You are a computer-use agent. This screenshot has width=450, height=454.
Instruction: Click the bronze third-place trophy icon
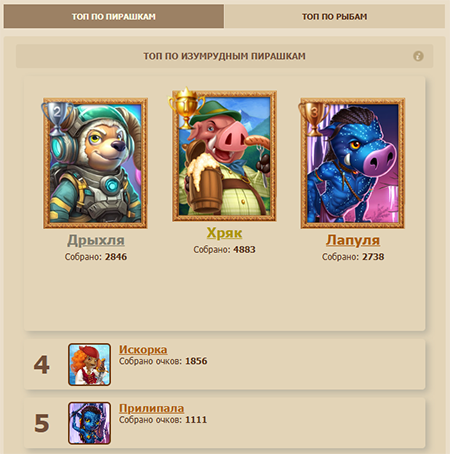(313, 119)
